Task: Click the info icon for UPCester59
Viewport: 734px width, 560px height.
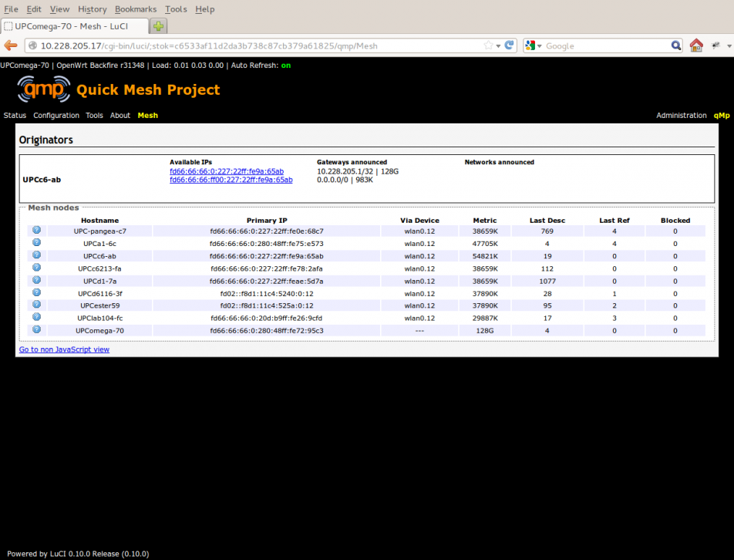Action: pyautogui.click(x=36, y=305)
